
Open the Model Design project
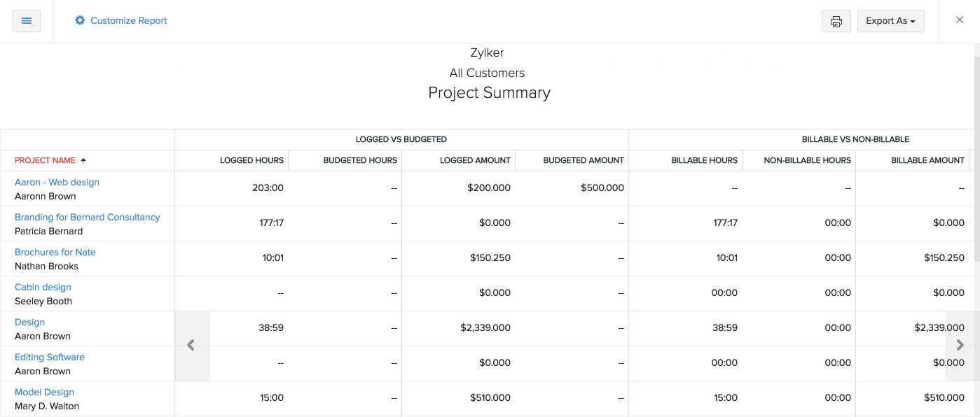(x=44, y=392)
